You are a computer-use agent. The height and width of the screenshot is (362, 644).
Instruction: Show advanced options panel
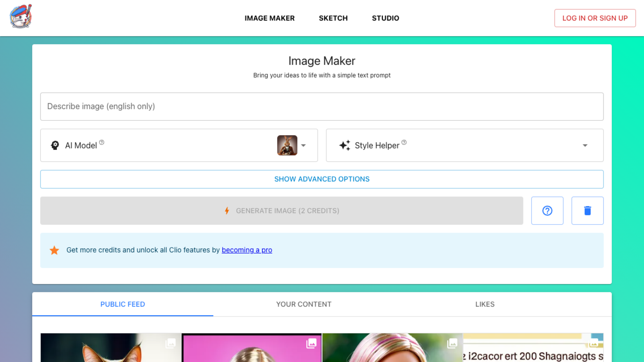(322, 179)
